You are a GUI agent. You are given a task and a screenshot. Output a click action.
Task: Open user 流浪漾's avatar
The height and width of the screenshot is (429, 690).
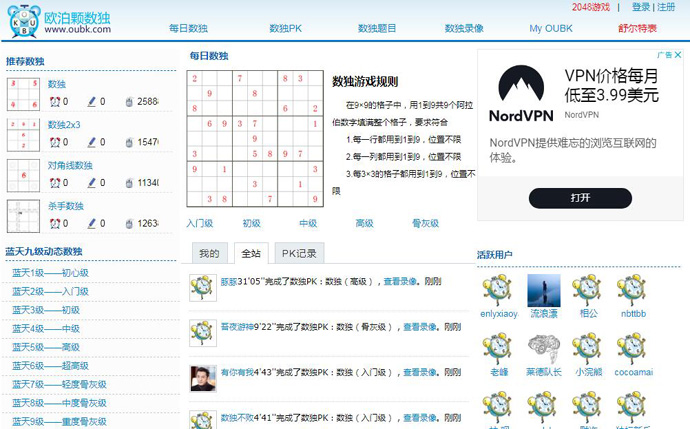(x=543, y=290)
